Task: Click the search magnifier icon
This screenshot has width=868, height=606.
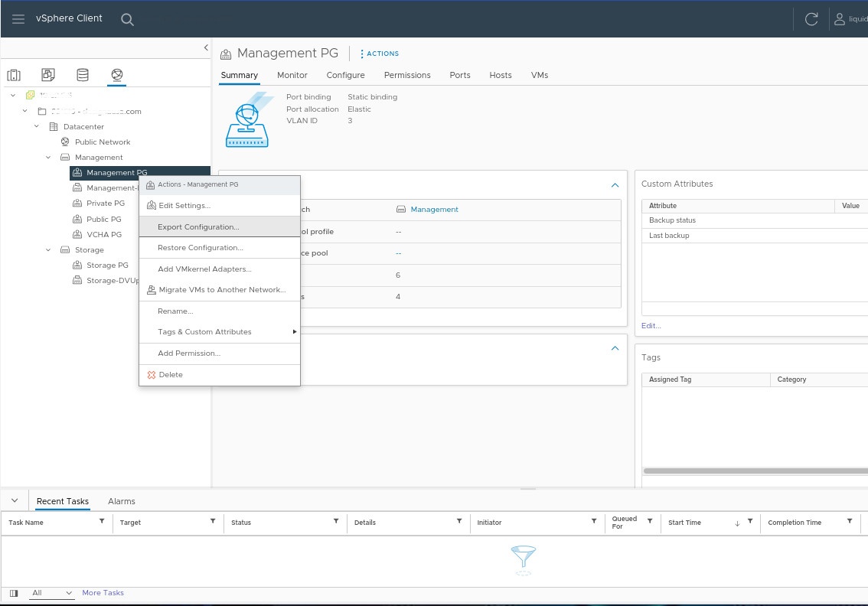Action: pyautogui.click(x=127, y=19)
